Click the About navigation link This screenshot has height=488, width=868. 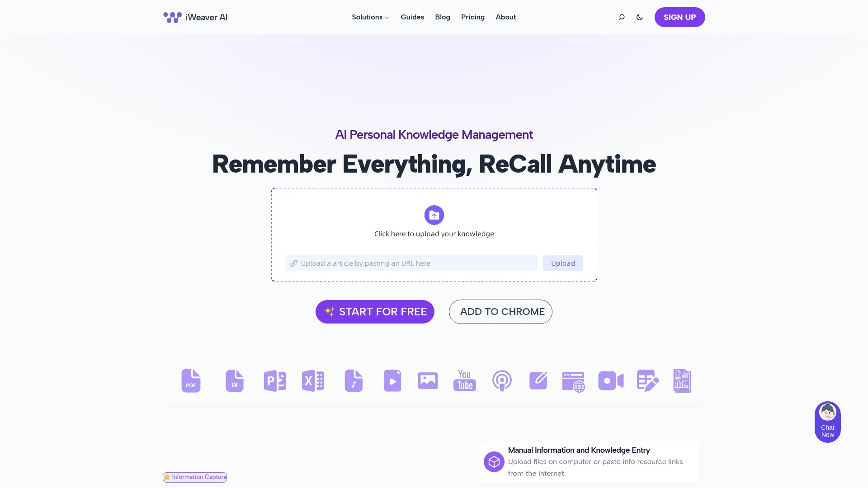click(505, 17)
